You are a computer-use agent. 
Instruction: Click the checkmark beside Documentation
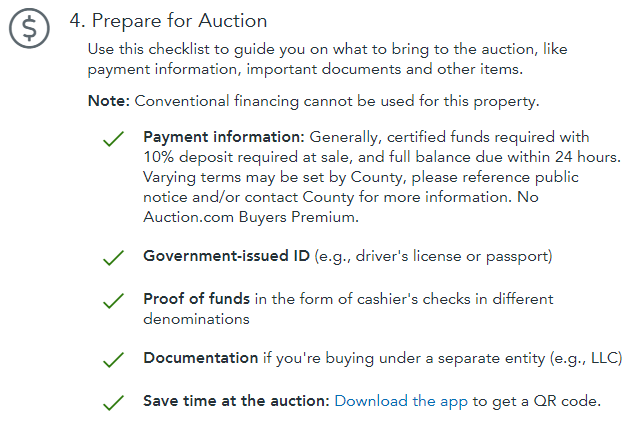[114, 360]
